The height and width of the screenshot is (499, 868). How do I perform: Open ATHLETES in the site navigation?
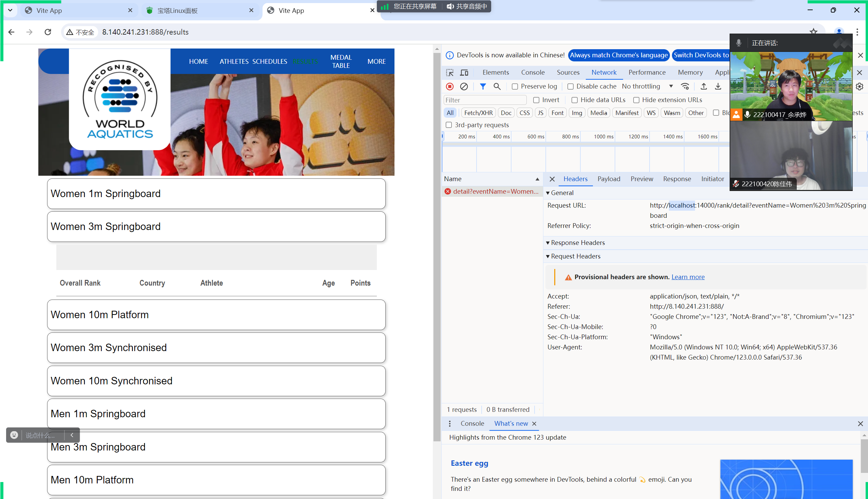click(x=234, y=61)
